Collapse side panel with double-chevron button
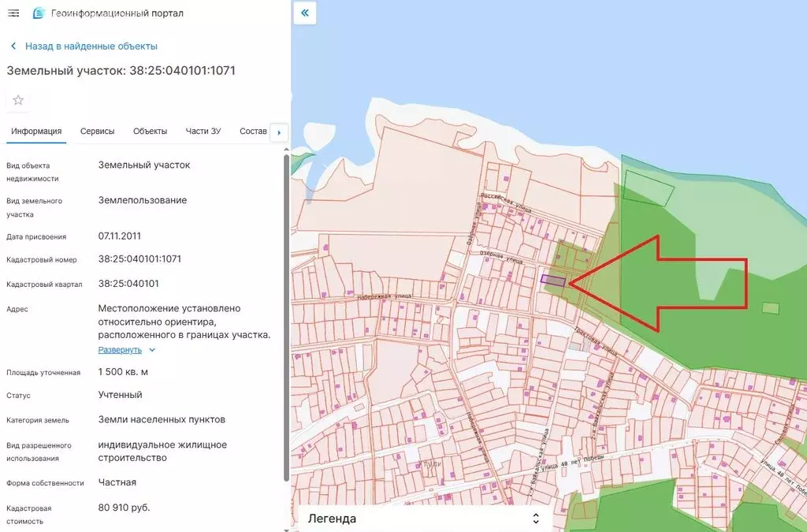This screenshot has height=532, width=807. click(x=305, y=13)
